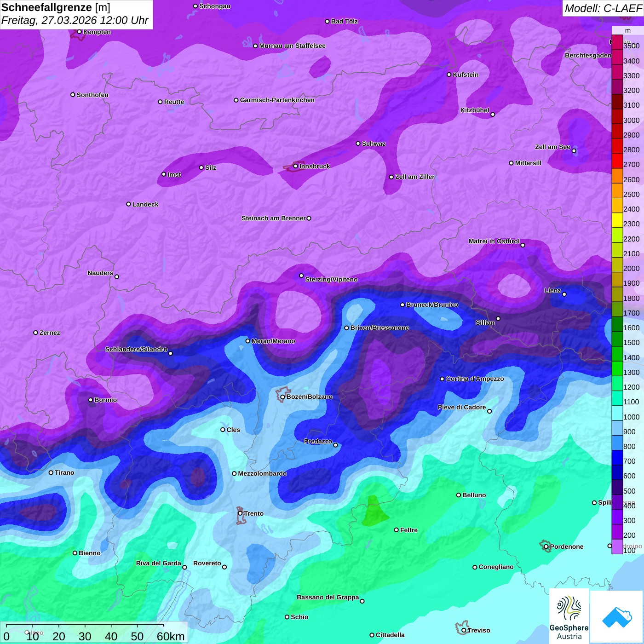
Task: Click the Kufstein place label
Action: 466,75
